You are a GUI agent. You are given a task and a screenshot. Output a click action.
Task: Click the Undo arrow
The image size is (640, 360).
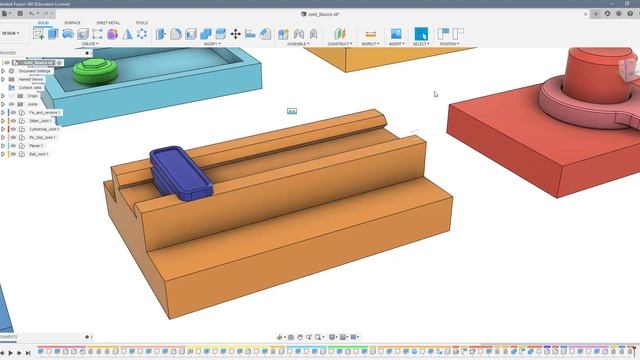31,13
